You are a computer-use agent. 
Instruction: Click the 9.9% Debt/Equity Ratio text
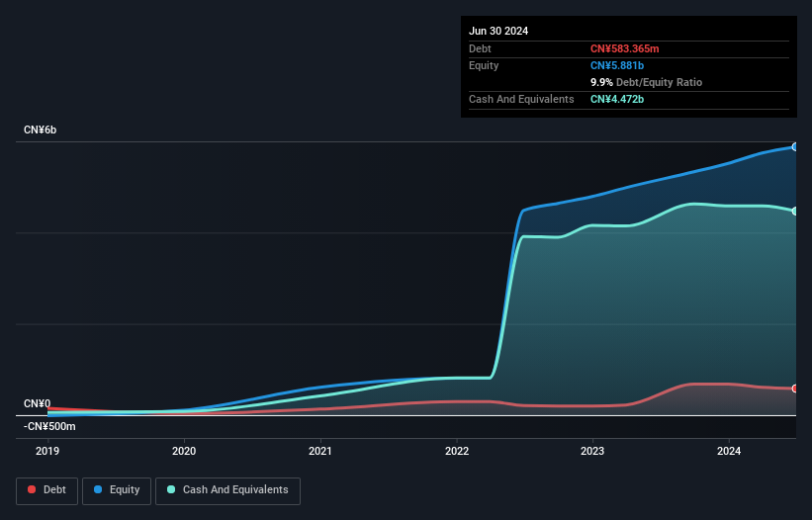click(x=646, y=82)
